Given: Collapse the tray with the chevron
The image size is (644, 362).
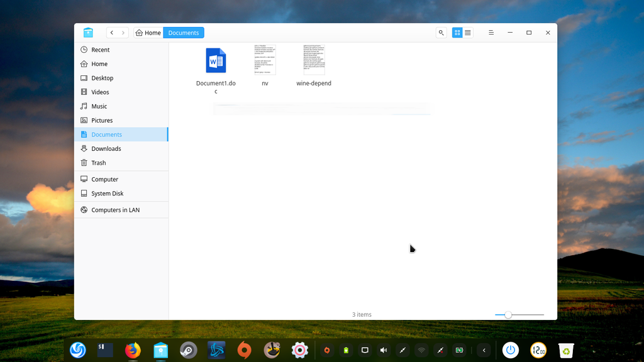Looking at the screenshot, I should click(x=484, y=350).
